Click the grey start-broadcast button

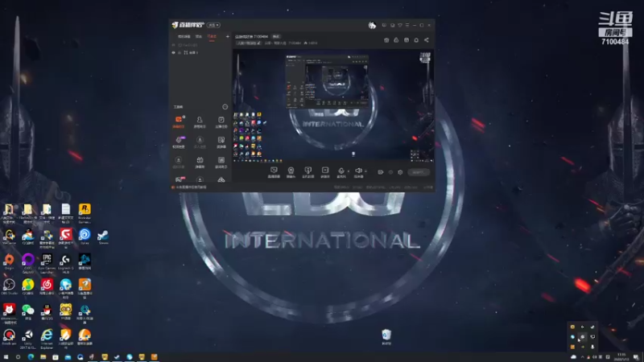[419, 172]
